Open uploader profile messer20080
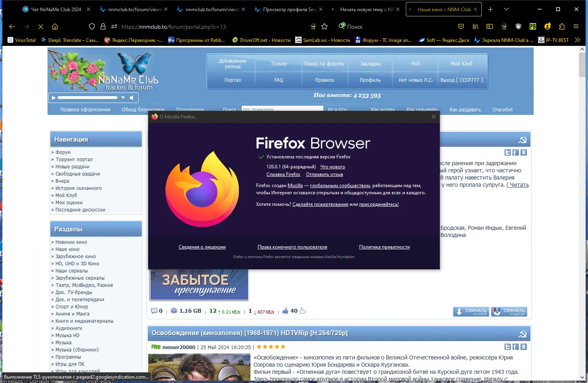This screenshot has width=588, height=383. 179,347
